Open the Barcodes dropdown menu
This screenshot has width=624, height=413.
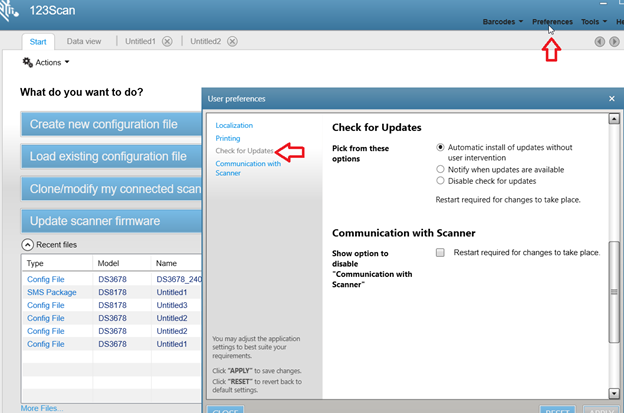click(502, 21)
